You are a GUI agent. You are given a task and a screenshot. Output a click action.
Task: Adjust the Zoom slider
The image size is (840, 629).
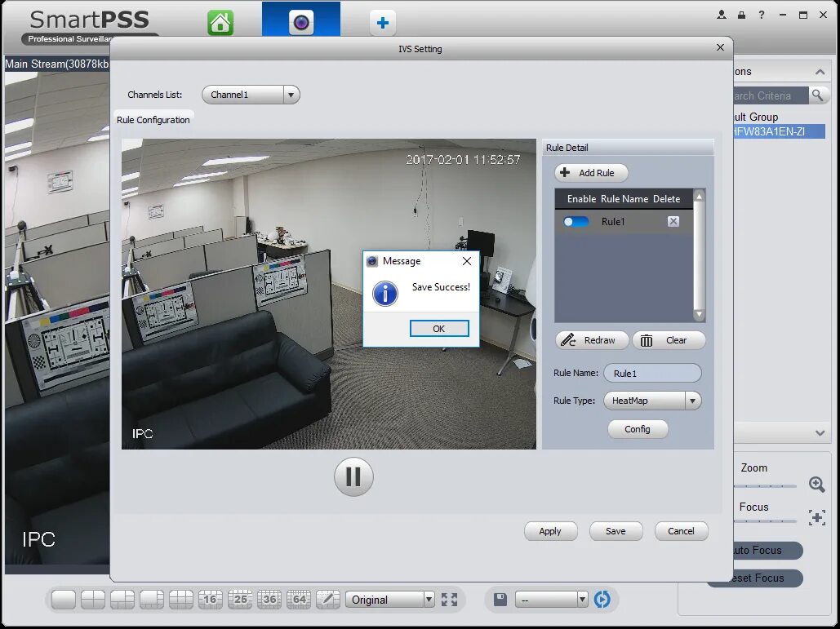[x=765, y=486]
